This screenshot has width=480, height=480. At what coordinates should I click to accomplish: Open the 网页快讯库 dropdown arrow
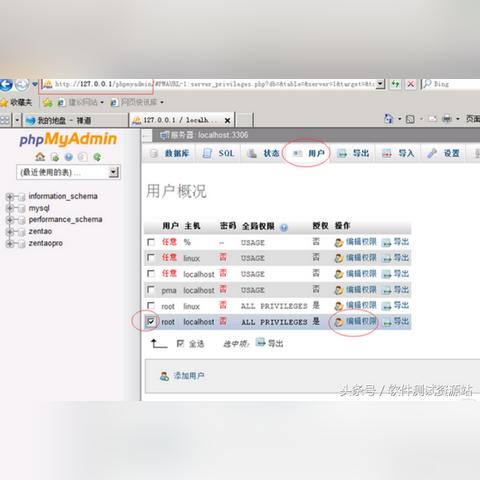pyautogui.click(x=162, y=102)
